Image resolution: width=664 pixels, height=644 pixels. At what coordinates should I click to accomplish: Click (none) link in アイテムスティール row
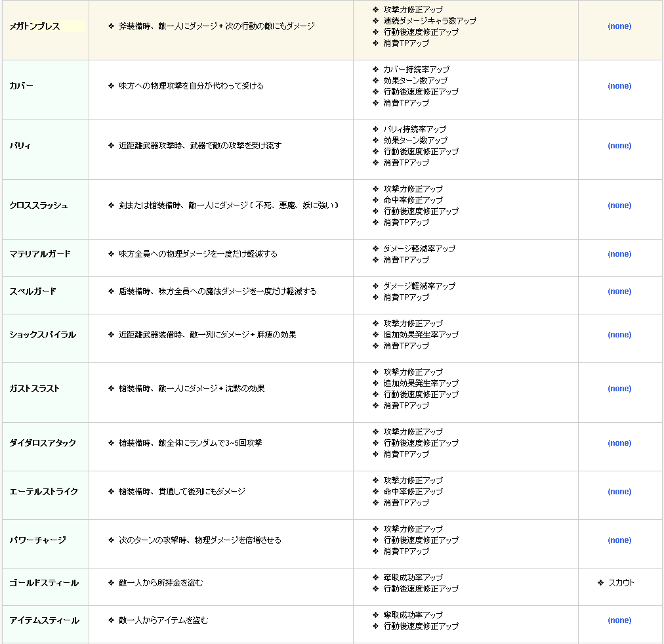[619, 620]
